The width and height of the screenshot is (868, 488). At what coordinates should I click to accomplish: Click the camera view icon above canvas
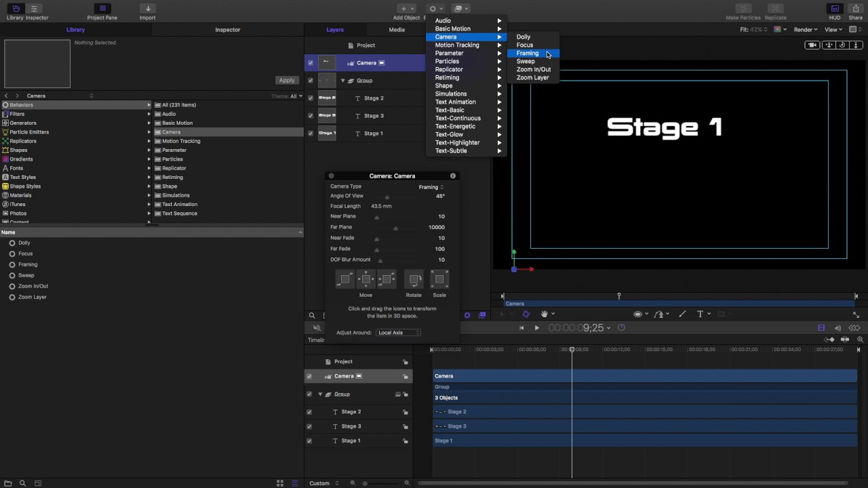tap(812, 45)
